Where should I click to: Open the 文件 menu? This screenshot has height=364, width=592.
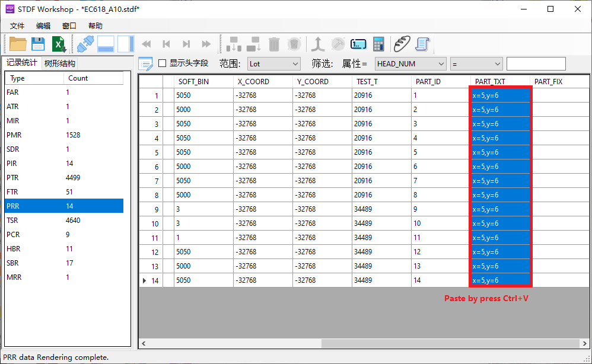(17, 26)
